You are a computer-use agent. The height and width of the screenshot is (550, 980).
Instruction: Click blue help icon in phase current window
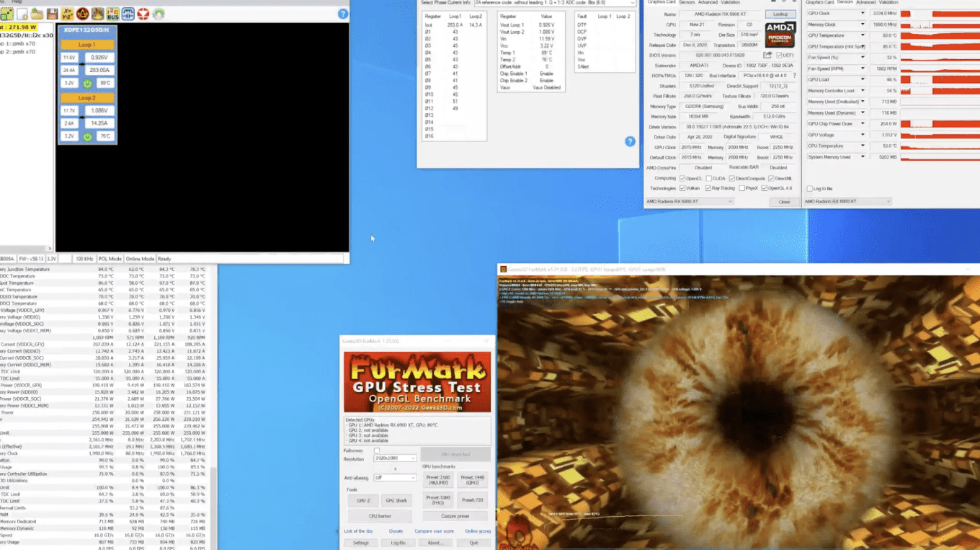[x=630, y=142]
